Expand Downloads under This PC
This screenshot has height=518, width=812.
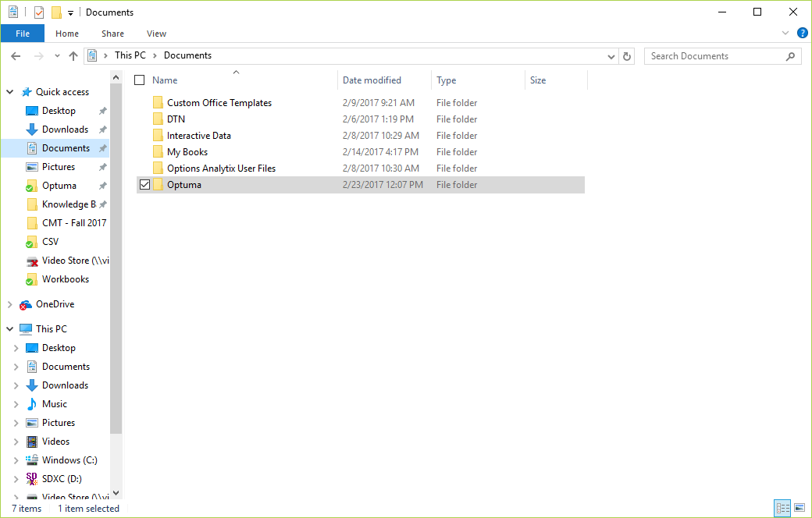pos(16,385)
